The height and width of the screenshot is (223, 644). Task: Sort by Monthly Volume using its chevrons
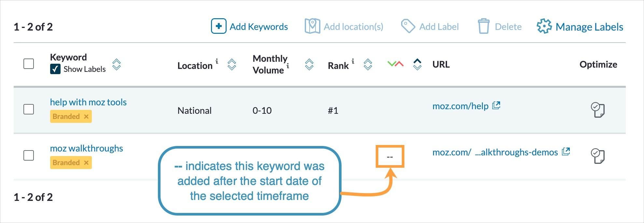[309, 65]
